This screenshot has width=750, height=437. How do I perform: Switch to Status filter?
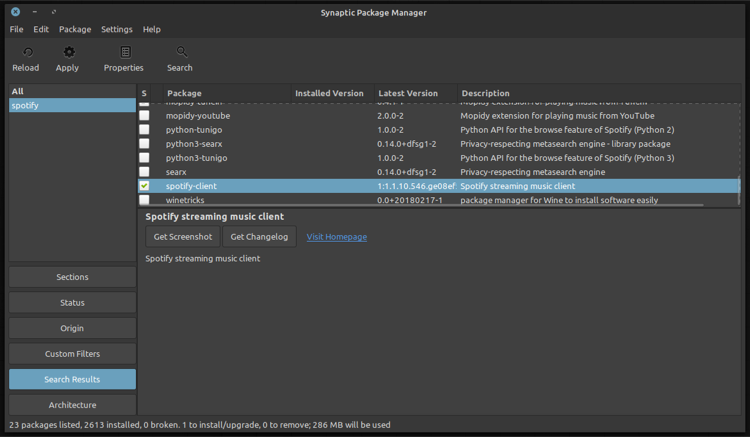point(72,303)
